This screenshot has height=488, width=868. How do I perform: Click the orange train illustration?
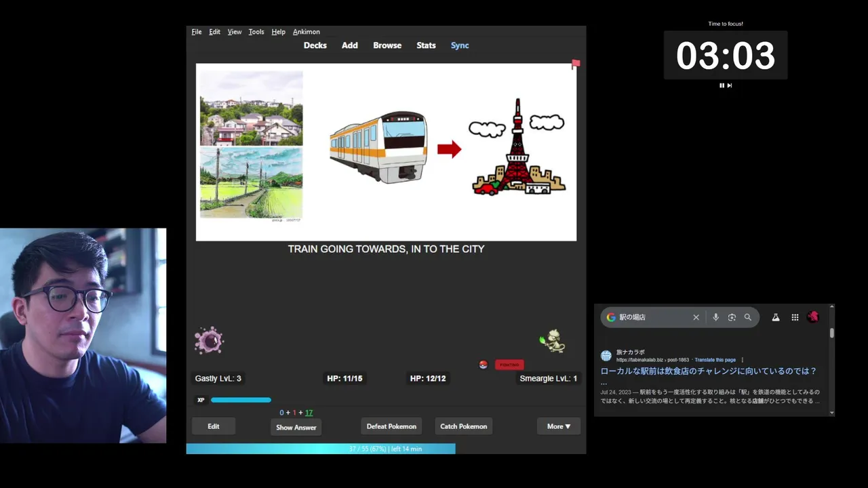378,147
